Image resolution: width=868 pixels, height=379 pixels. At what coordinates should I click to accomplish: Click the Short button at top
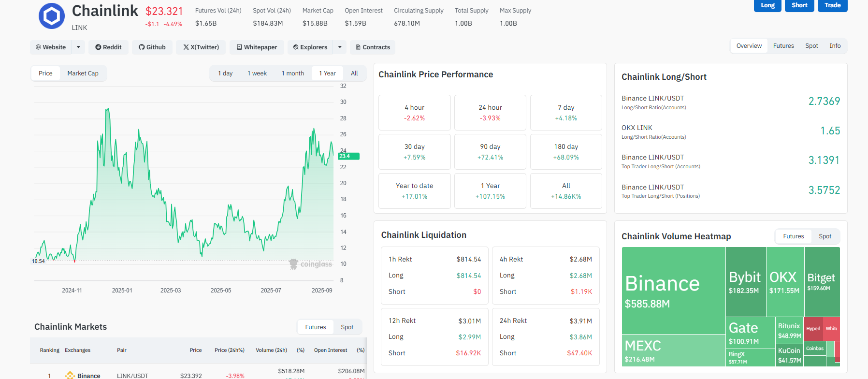tap(799, 5)
